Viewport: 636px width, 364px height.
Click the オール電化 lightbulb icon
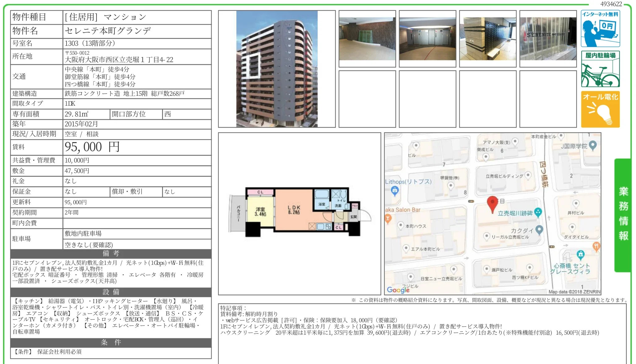[600, 109]
